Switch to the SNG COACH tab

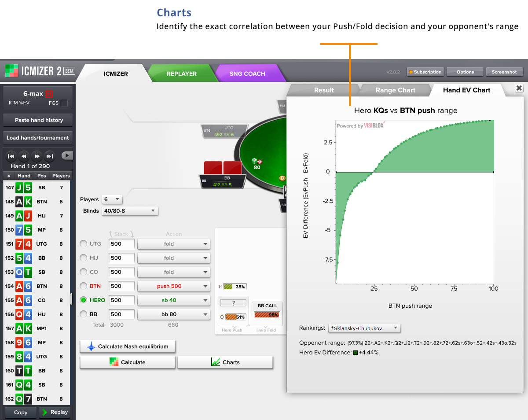(x=247, y=74)
